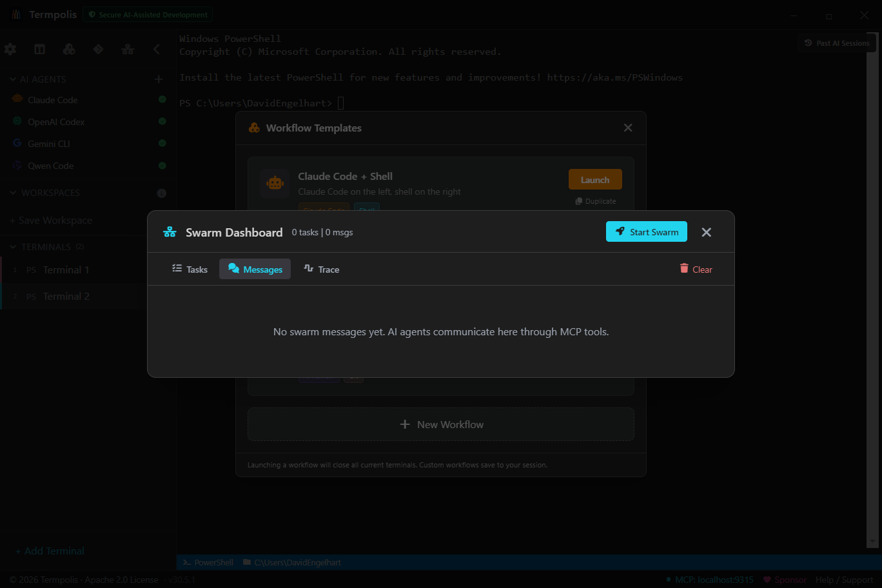Open Past AI Sessions
This screenshot has width=882, height=588.
[x=837, y=43]
